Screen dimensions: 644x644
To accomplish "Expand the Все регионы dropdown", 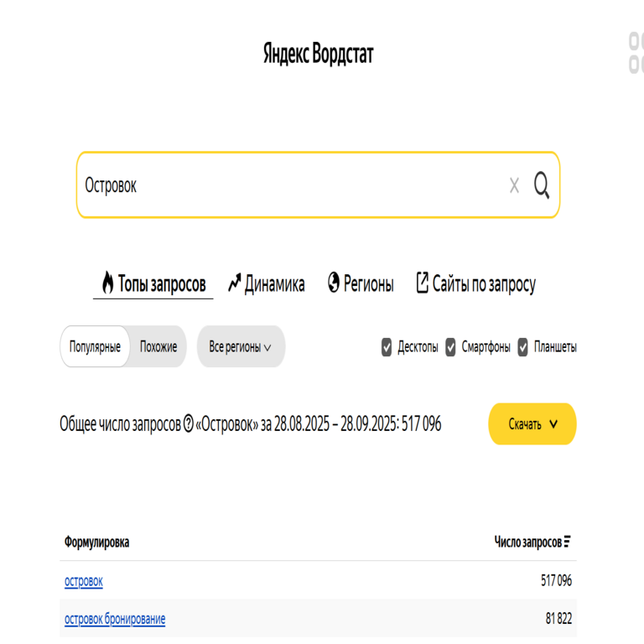I will point(241,347).
